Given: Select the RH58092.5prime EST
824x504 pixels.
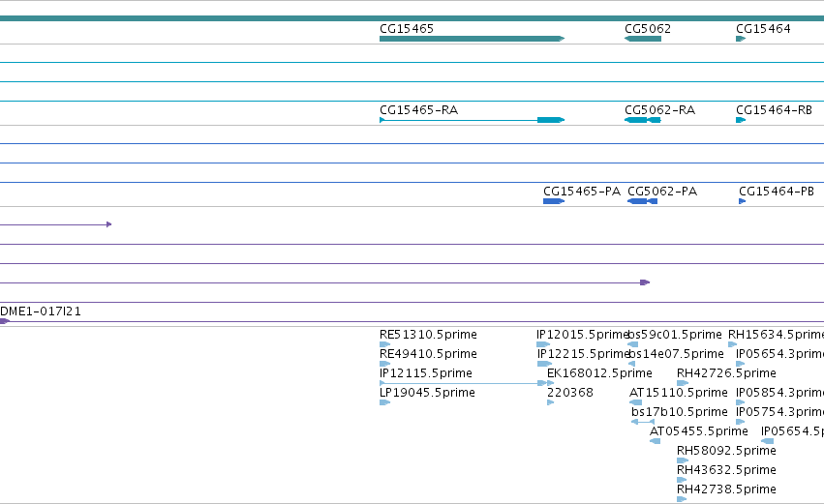Looking at the screenshot, I should click(x=682, y=460).
